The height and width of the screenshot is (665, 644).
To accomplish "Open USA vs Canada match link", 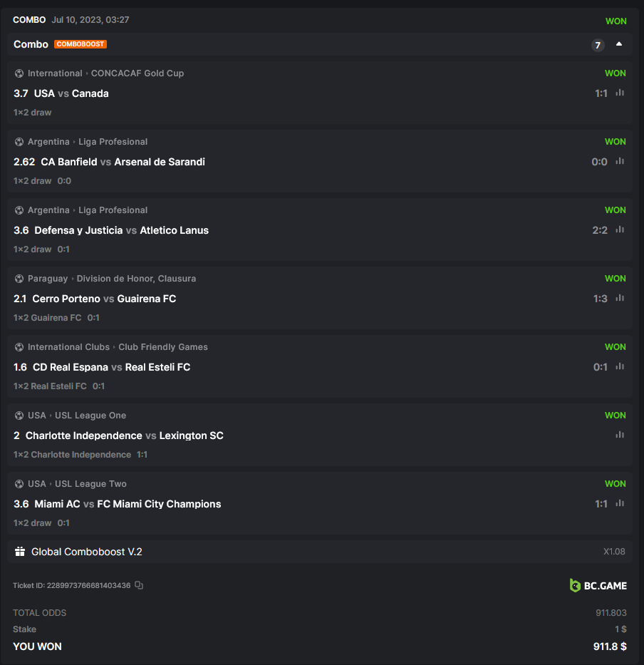I will coord(71,93).
